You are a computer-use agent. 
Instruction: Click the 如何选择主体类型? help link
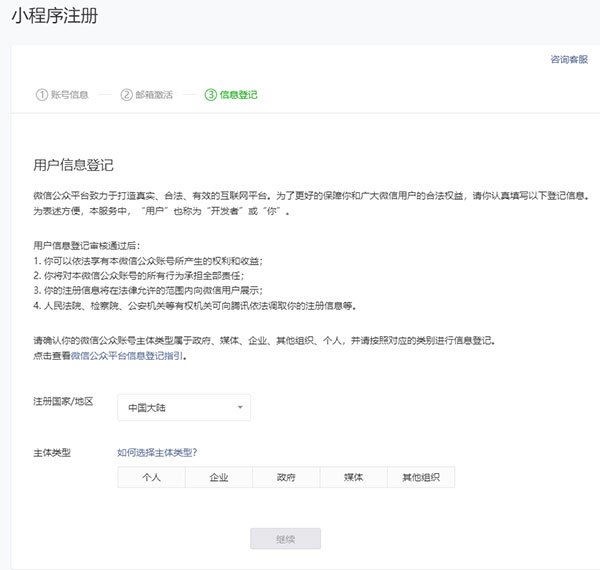(x=157, y=452)
